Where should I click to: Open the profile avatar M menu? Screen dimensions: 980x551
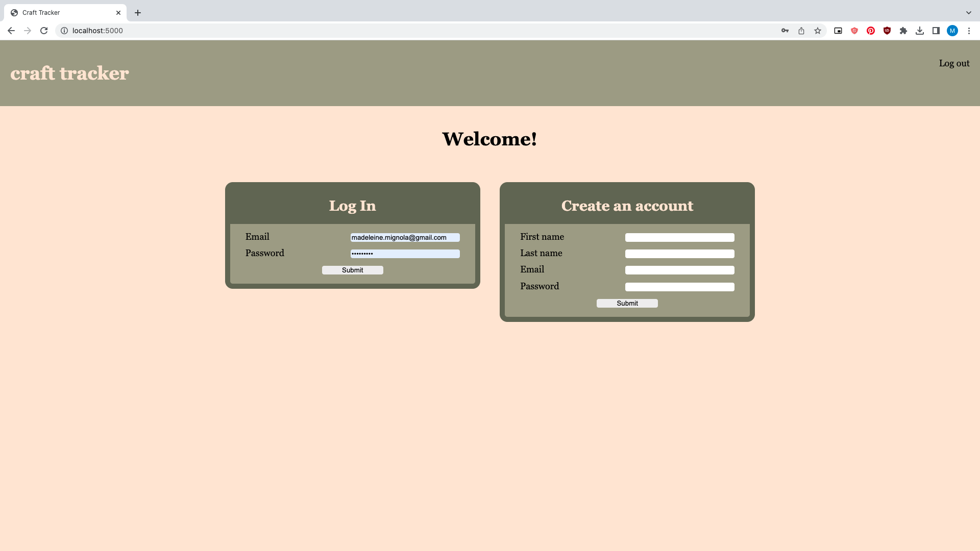[952, 31]
